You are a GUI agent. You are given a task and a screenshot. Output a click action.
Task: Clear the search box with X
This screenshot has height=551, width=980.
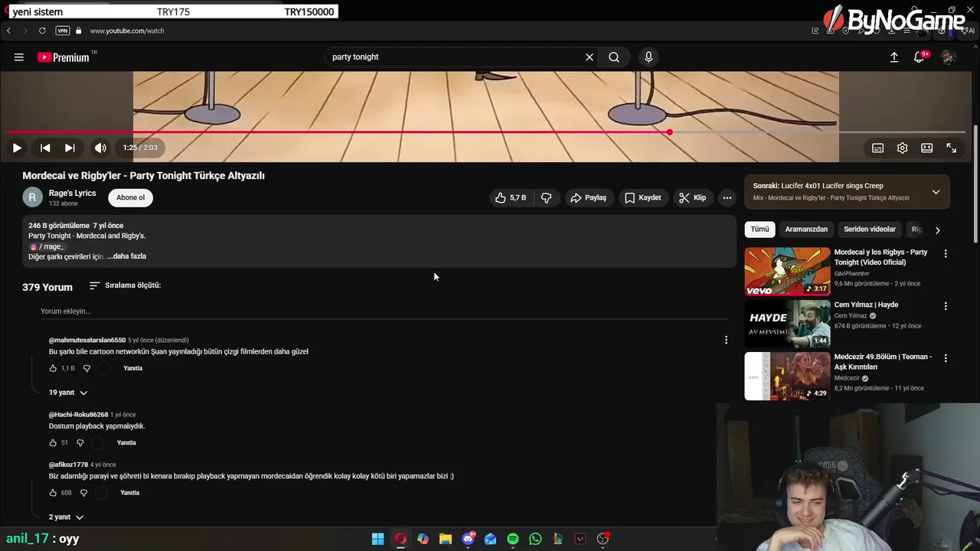590,57
